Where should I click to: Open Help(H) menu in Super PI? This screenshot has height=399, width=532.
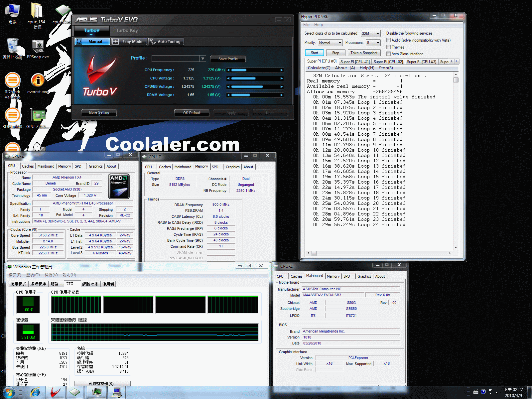tap(367, 68)
